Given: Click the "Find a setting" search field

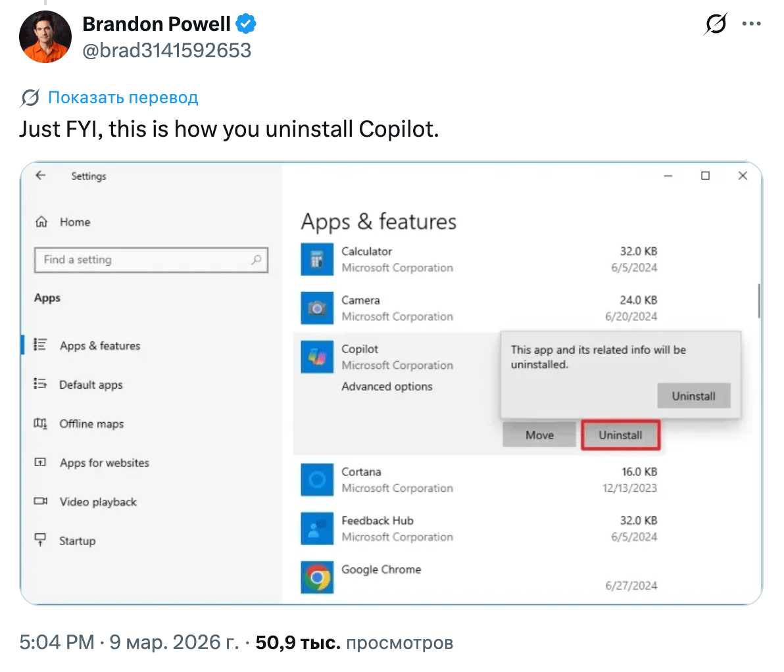Looking at the screenshot, I should coord(145,260).
